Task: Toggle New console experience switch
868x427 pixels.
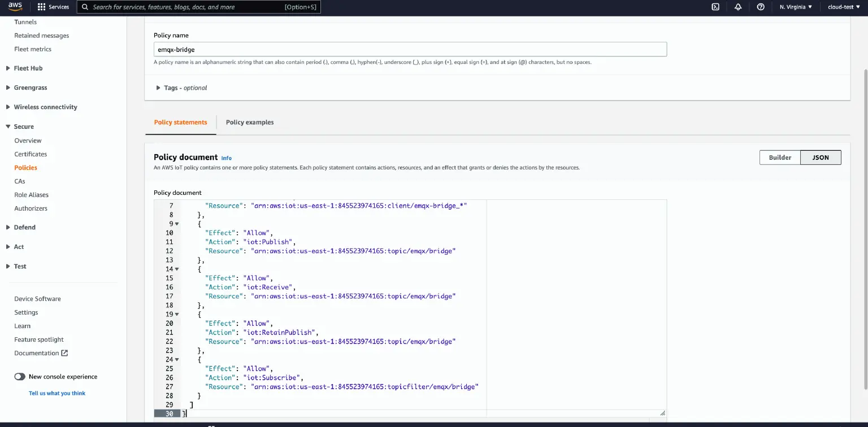Action: point(20,376)
